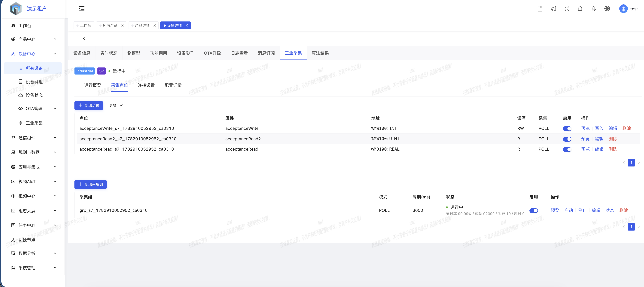Go to next page of point table

point(639,163)
